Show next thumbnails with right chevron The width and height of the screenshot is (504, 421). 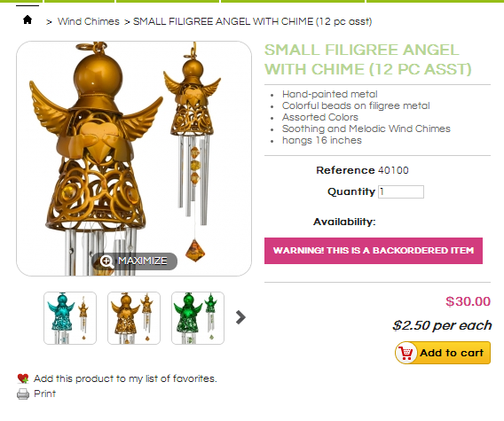(x=240, y=317)
